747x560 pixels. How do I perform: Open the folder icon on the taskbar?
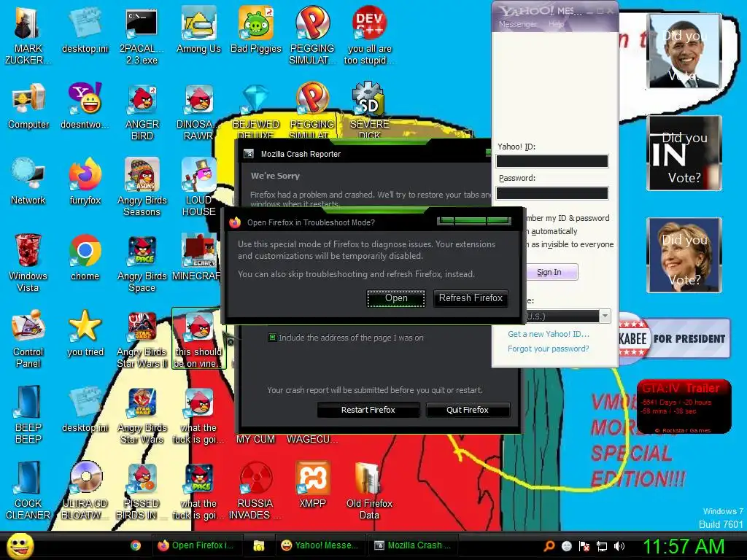click(259, 545)
